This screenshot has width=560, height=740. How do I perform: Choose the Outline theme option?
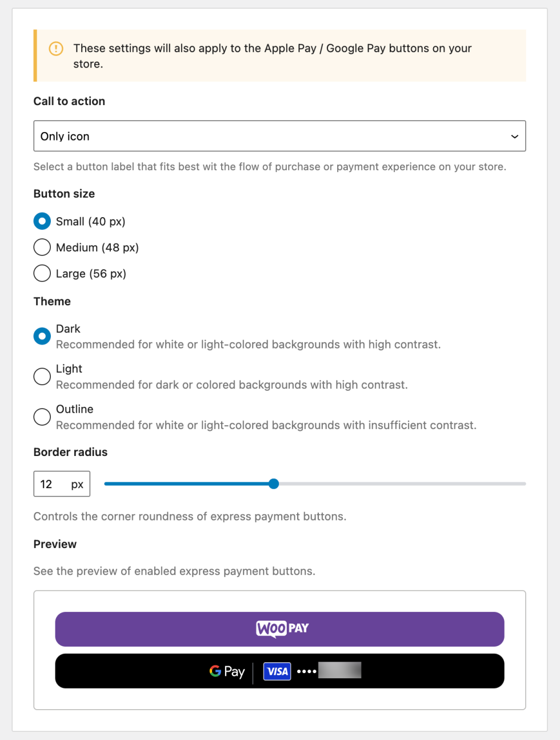[42, 417]
